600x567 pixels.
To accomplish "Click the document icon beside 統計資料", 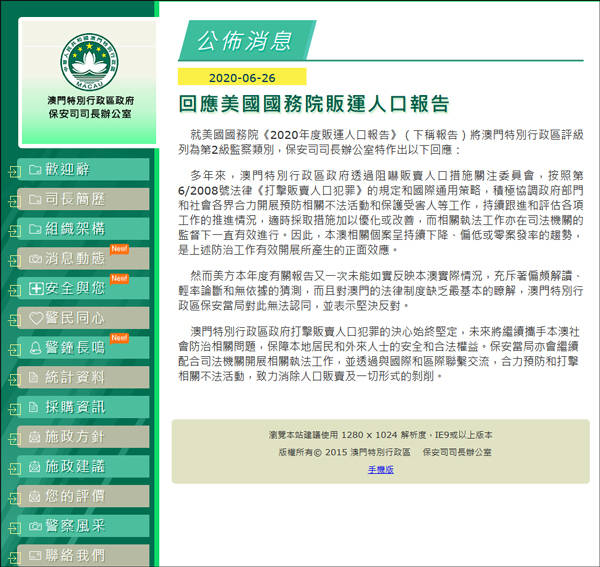I will tap(35, 377).
